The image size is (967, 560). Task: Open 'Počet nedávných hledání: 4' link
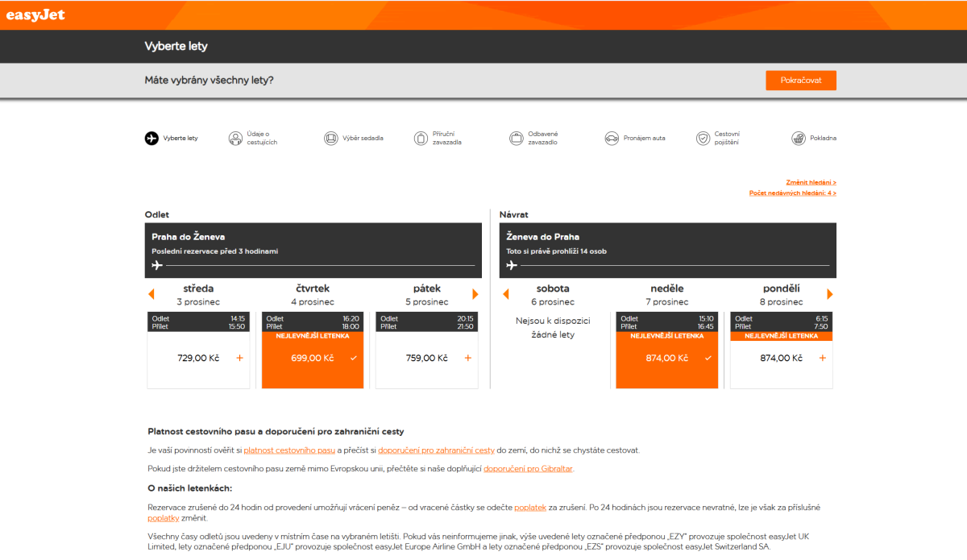click(x=792, y=193)
